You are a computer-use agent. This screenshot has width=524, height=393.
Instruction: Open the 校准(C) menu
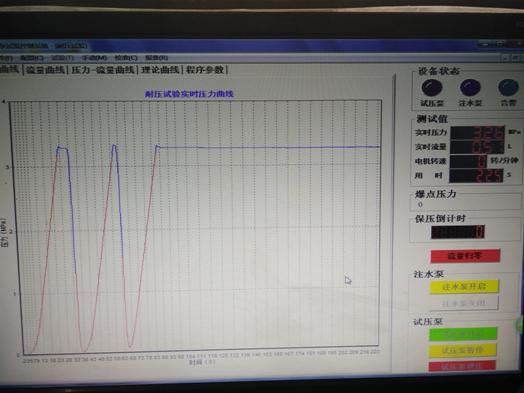tap(126, 58)
